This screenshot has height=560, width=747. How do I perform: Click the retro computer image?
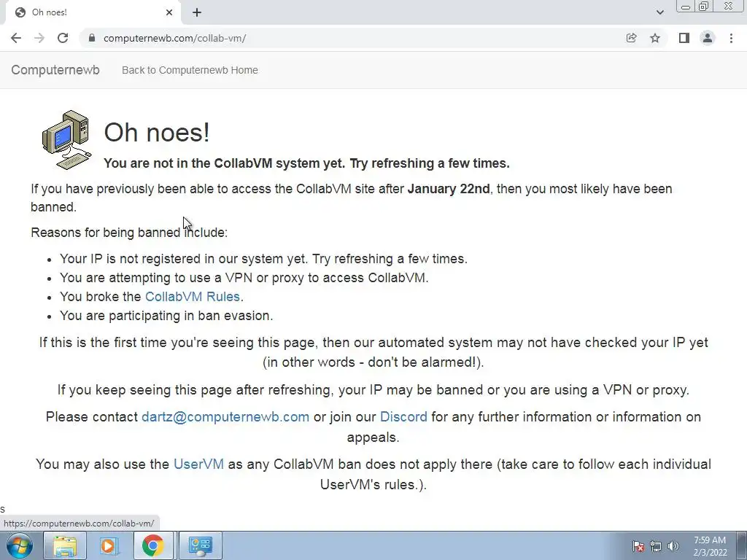(66, 140)
